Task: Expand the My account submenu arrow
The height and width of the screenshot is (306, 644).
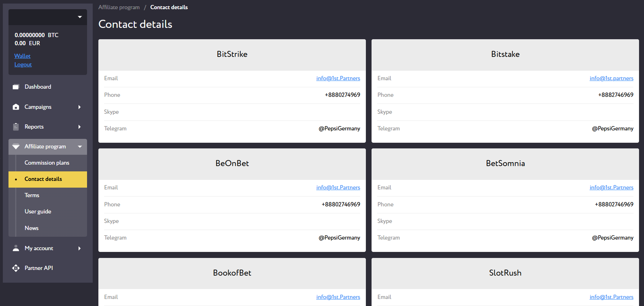Action: [80, 248]
